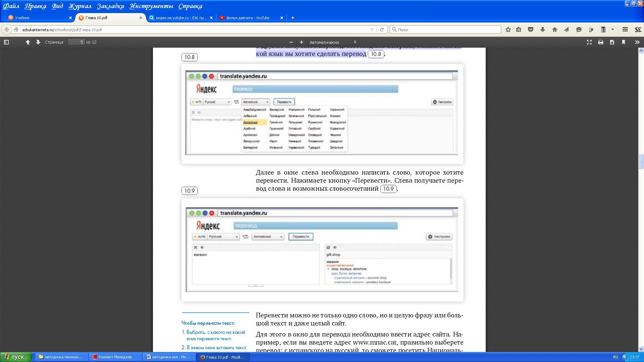Open the URL history dropdown arrow
Viewport: 644px width, 362px height.
pos(372,29)
